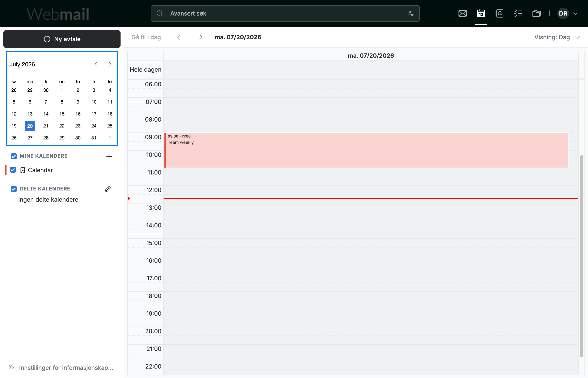The image size is (588, 378).
Task: Click the red current-time arrow marker
Action: pyautogui.click(x=129, y=198)
